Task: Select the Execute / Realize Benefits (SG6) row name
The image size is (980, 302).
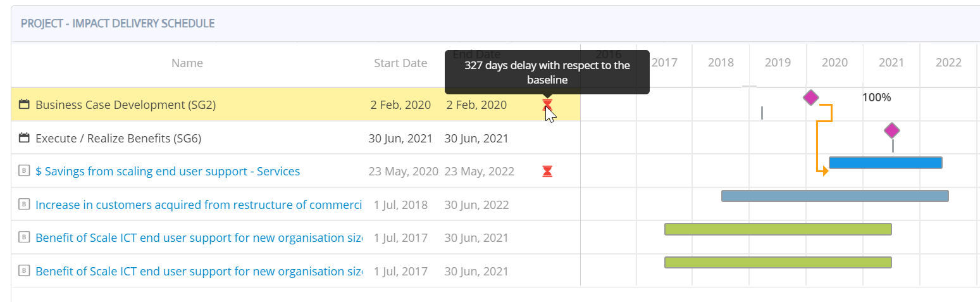Action: 118,138
